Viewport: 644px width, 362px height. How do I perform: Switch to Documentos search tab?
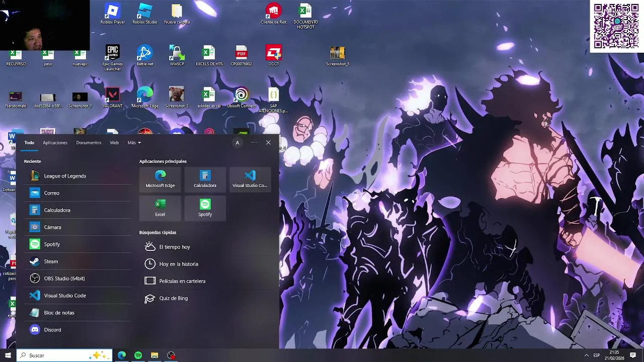(89, 143)
